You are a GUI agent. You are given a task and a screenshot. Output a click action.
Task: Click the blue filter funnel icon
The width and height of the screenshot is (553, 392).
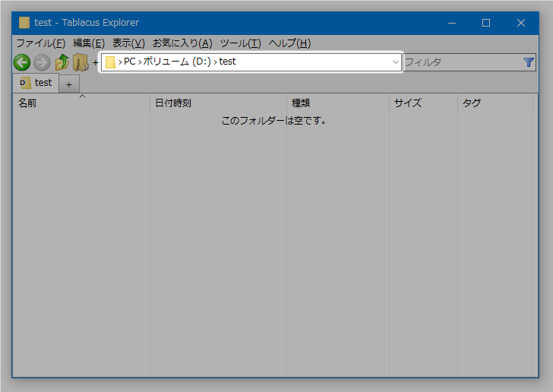(529, 62)
